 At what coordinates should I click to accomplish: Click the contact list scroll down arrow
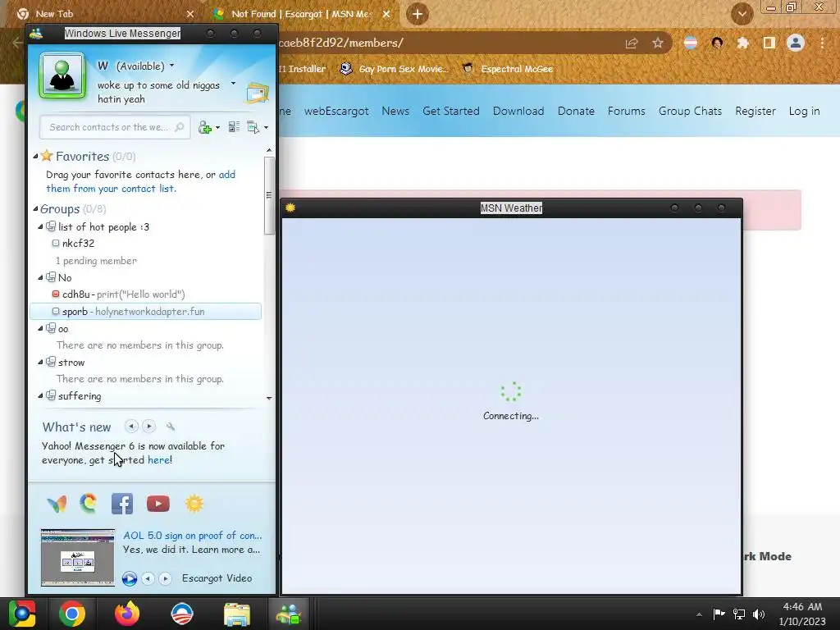pos(269,398)
